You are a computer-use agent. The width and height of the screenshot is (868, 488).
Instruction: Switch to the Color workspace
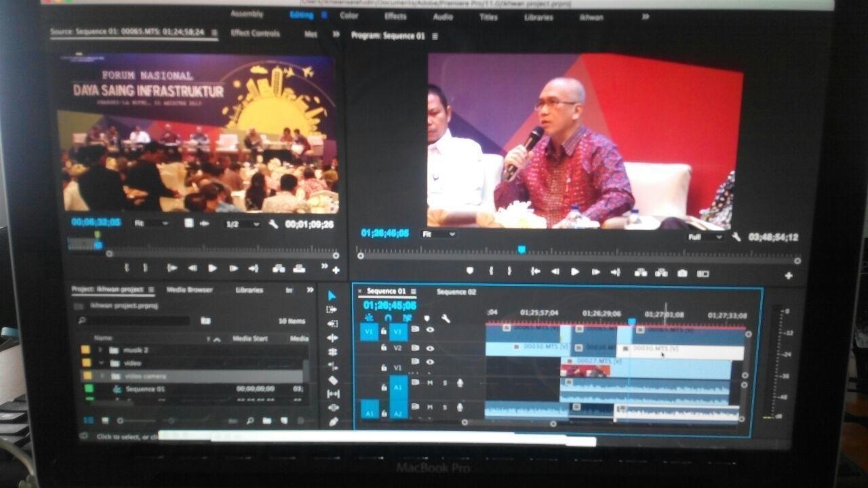pyautogui.click(x=349, y=16)
